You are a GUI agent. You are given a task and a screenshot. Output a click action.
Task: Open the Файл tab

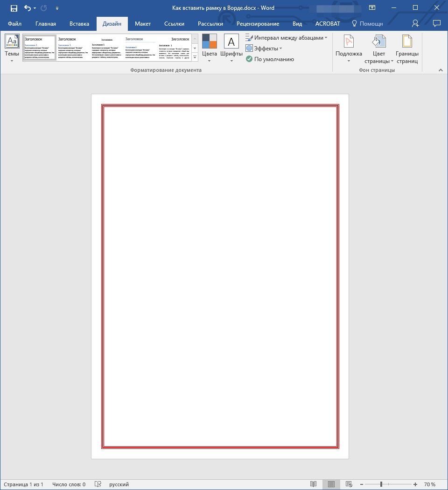[x=14, y=24]
